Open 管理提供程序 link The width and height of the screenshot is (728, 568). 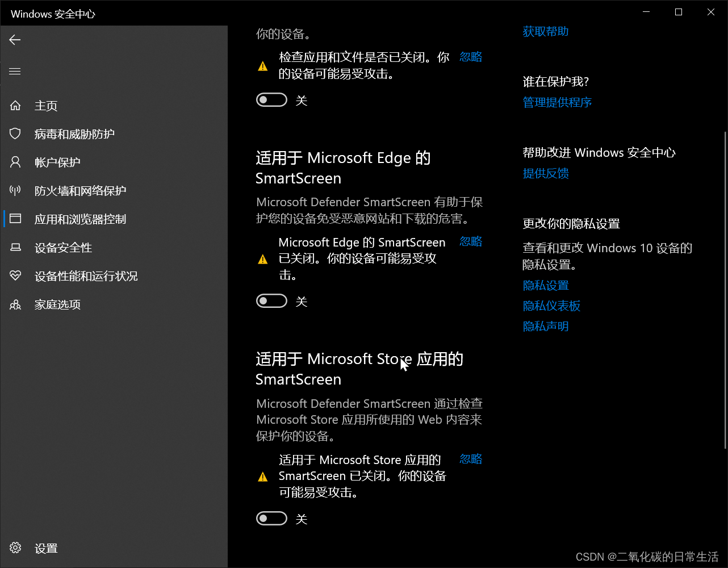(557, 102)
